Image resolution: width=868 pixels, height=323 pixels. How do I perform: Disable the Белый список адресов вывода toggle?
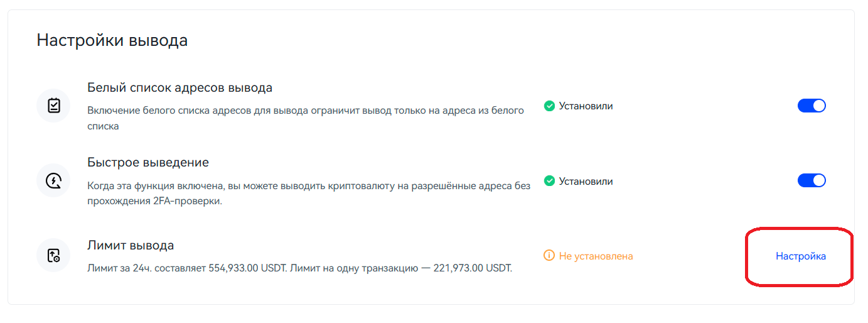(812, 106)
